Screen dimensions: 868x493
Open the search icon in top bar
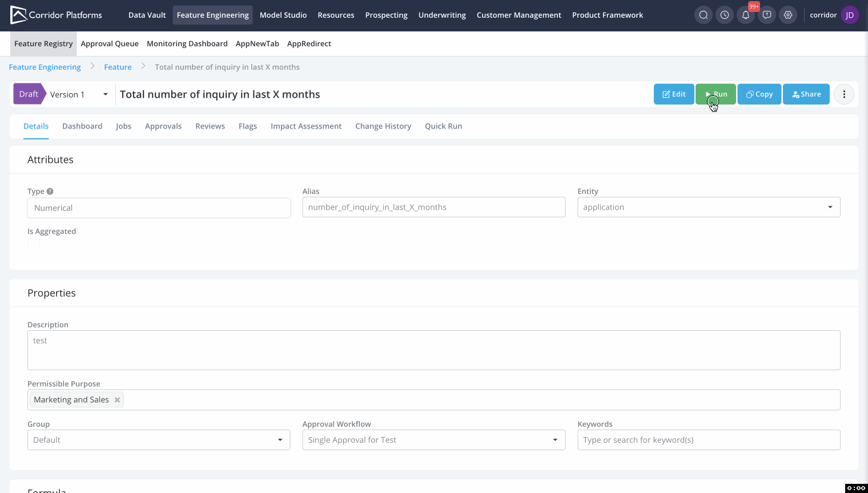[704, 15]
